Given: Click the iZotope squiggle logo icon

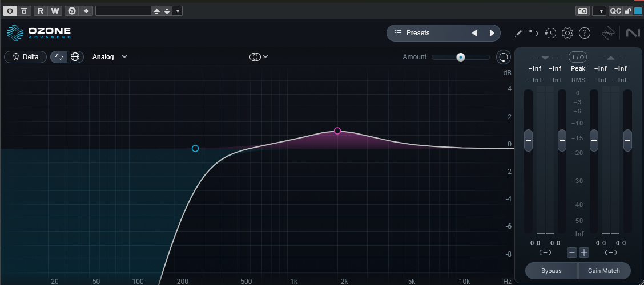Looking at the screenshot, I should click(x=607, y=33).
